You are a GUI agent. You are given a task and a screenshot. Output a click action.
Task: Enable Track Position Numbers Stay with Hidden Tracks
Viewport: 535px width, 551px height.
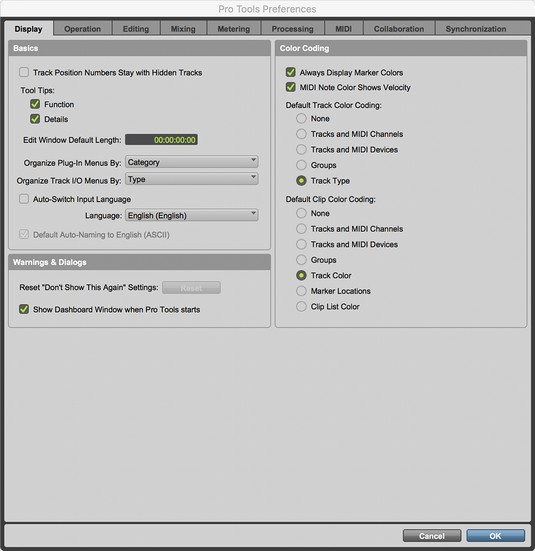tap(24, 72)
